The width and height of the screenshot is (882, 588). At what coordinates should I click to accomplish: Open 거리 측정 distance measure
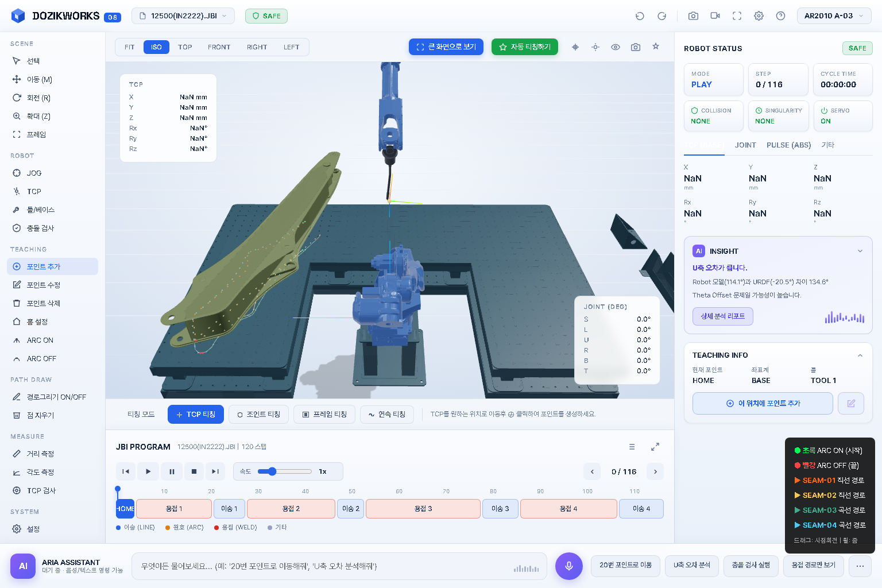(52, 454)
